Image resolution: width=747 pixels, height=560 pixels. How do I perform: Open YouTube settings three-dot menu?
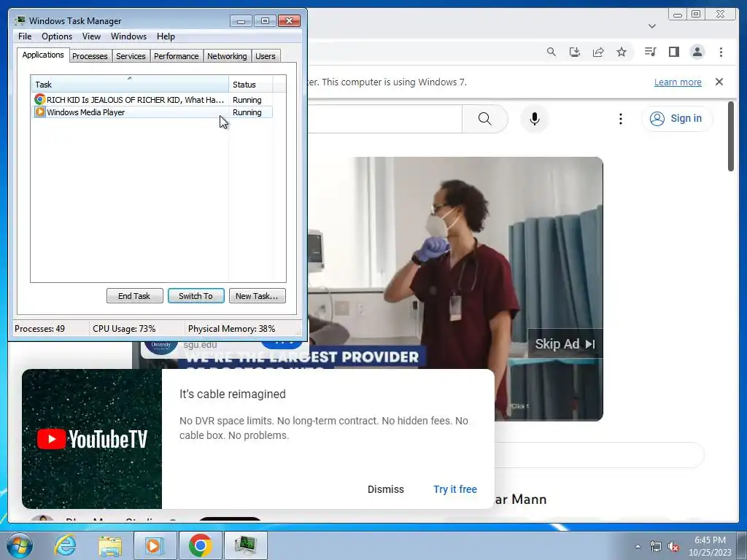[620, 119]
